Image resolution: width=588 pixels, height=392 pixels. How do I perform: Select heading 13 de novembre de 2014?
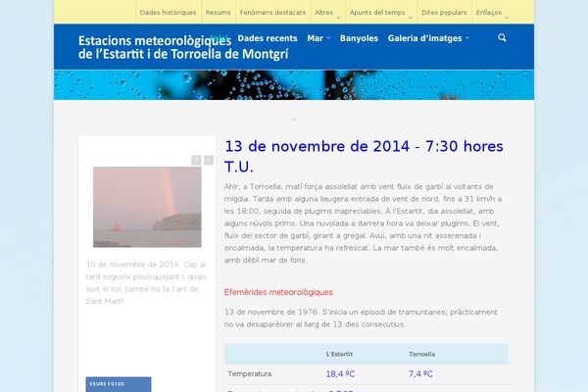[x=364, y=157]
